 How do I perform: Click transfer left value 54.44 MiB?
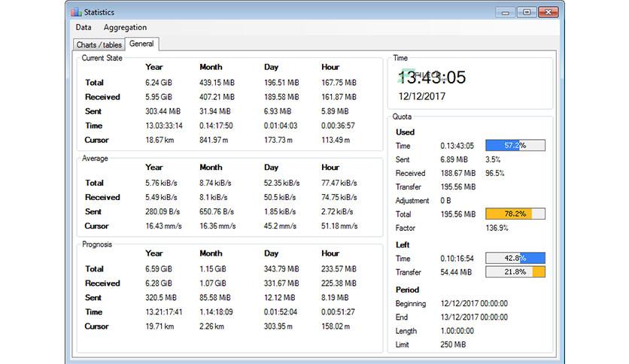point(456,272)
